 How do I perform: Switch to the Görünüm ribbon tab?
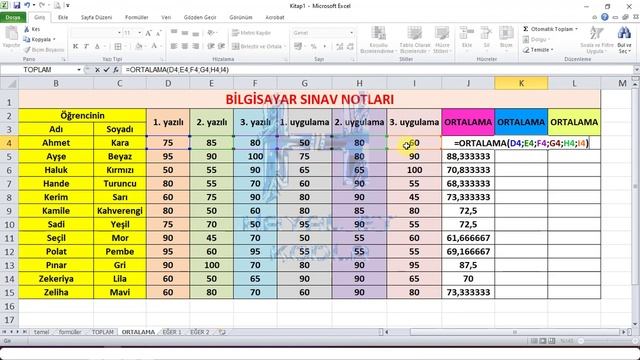click(241, 18)
